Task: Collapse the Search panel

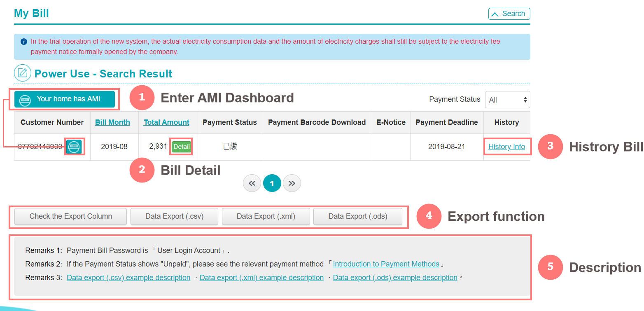Action: tap(509, 14)
